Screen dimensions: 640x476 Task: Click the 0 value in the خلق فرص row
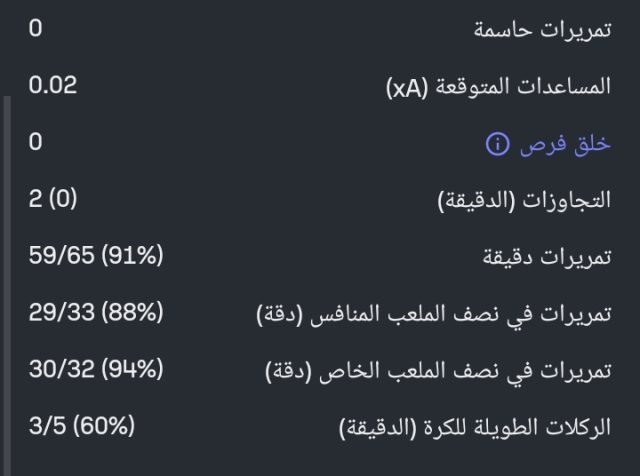coord(36,143)
